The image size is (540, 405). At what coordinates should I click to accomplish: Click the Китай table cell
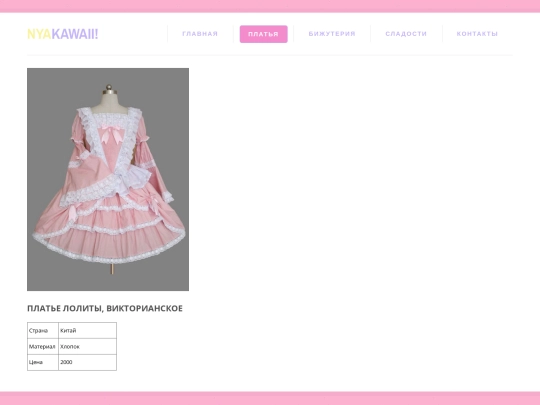(87, 330)
